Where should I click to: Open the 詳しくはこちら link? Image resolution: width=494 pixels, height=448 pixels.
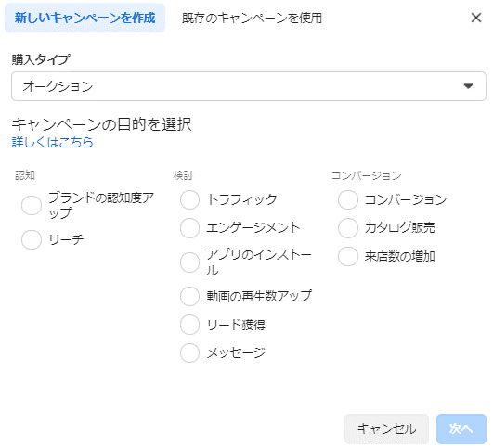[52, 142]
